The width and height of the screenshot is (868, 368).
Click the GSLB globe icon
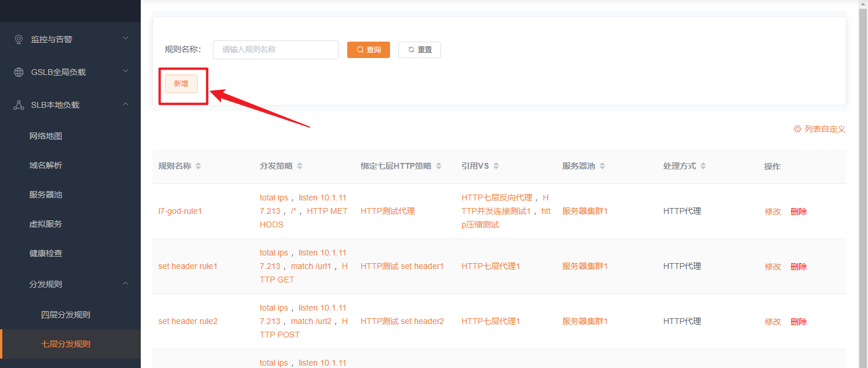click(19, 72)
